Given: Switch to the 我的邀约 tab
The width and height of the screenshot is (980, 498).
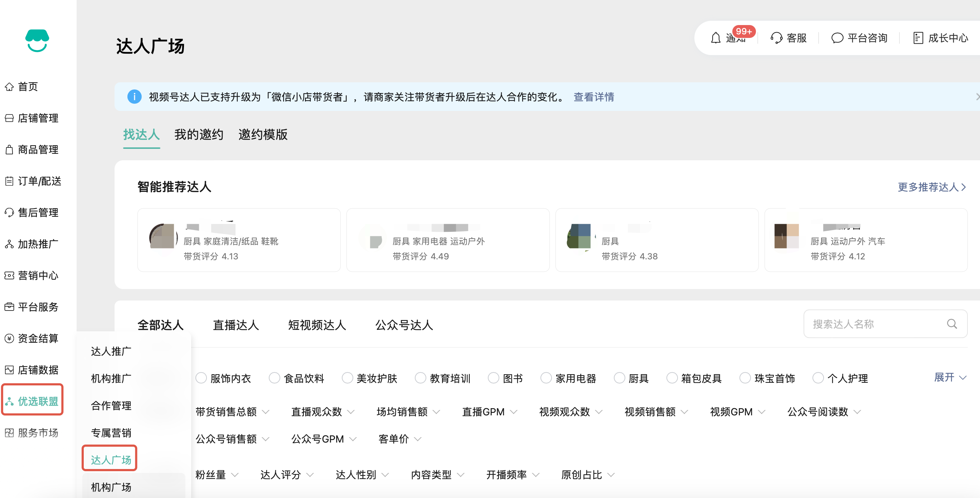Looking at the screenshot, I should pyautogui.click(x=199, y=135).
